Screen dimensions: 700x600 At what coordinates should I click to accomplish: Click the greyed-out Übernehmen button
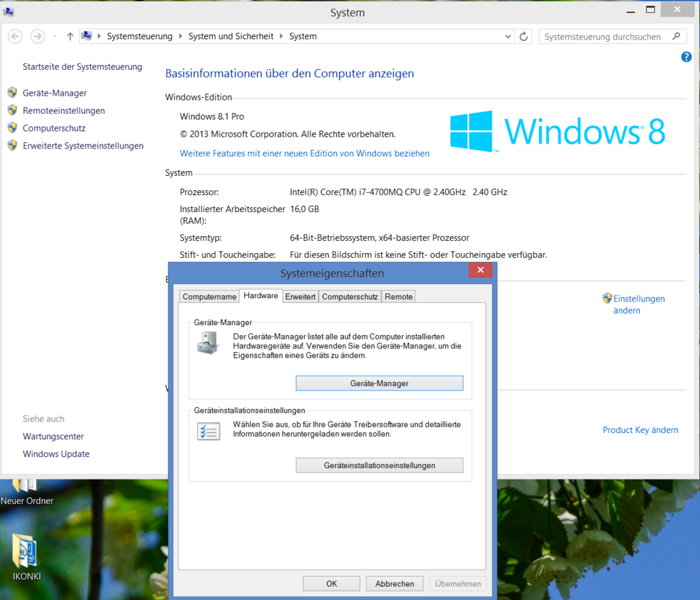tap(458, 584)
